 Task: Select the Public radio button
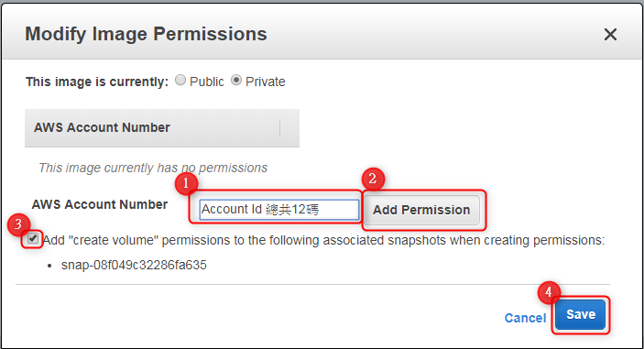coord(180,80)
